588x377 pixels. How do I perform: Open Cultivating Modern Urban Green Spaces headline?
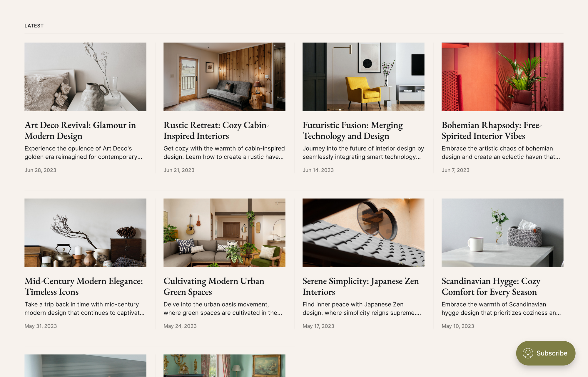pos(214,286)
